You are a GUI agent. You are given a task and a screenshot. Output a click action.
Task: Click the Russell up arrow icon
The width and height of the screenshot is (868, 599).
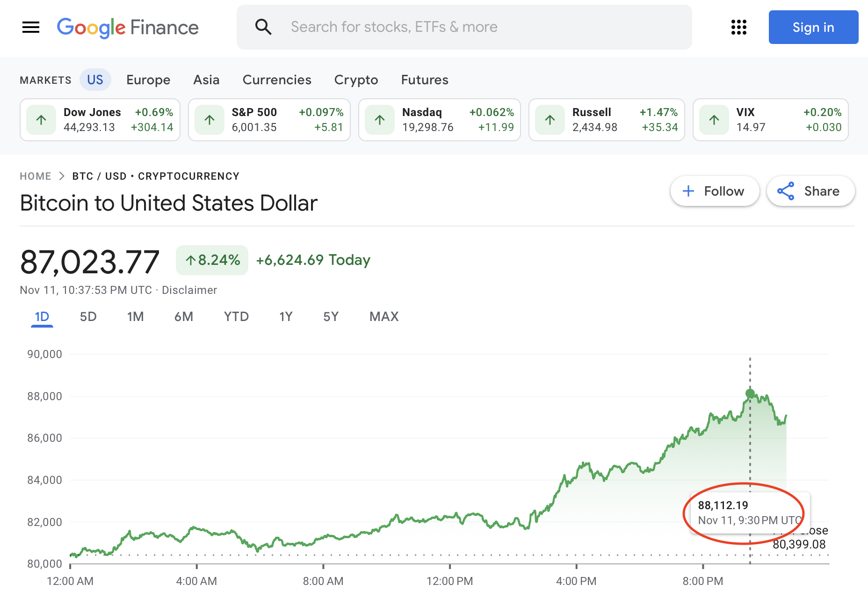pyautogui.click(x=550, y=120)
